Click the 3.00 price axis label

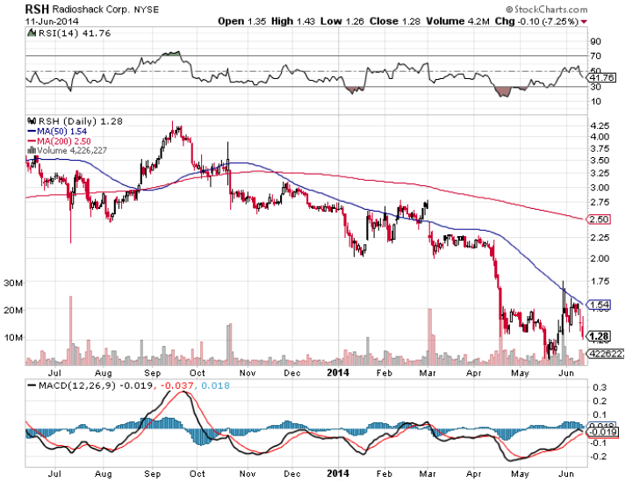pos(599,188)
